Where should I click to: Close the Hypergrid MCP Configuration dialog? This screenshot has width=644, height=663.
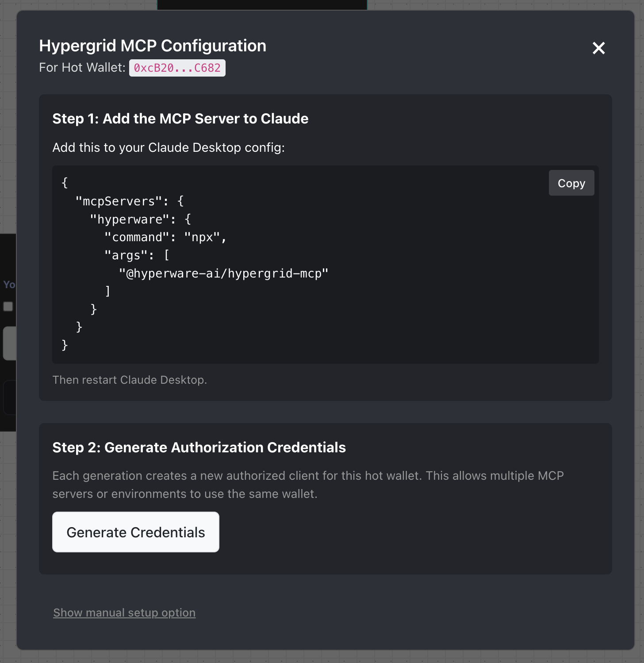pos(598,48)
